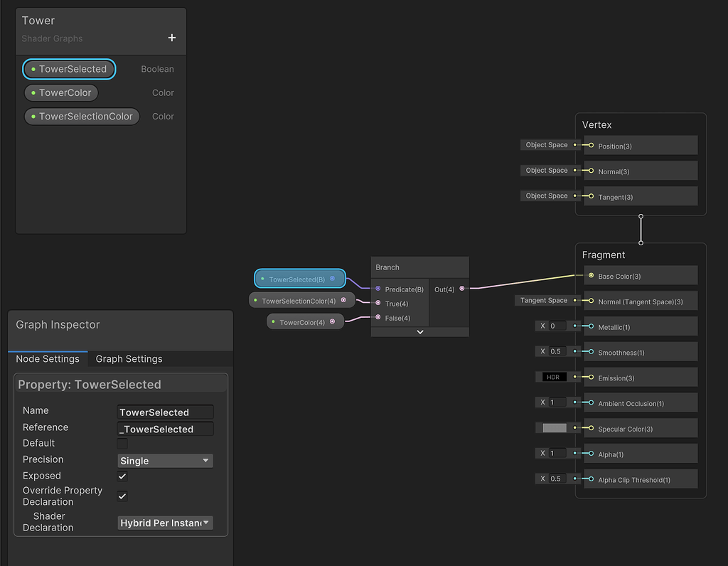The image size is (728, 566).
Task: Open the Precision dropdown showing Single
Action: (165, 460)
